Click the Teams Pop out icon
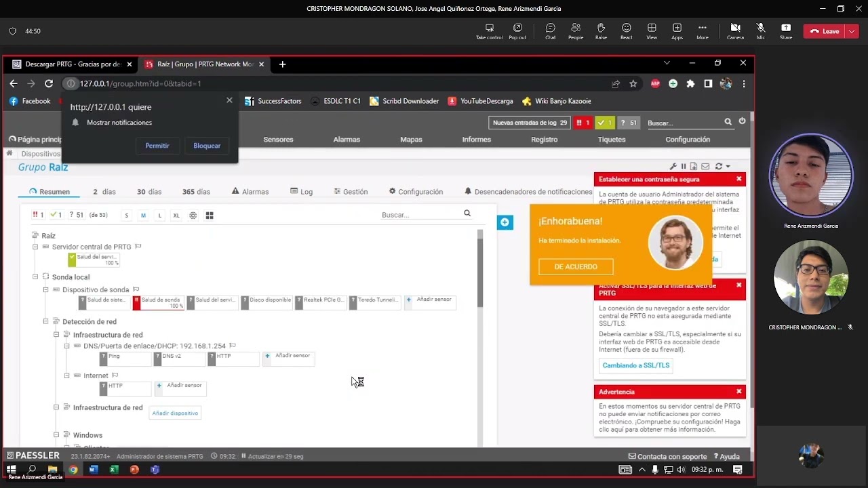 click(517, 30)
